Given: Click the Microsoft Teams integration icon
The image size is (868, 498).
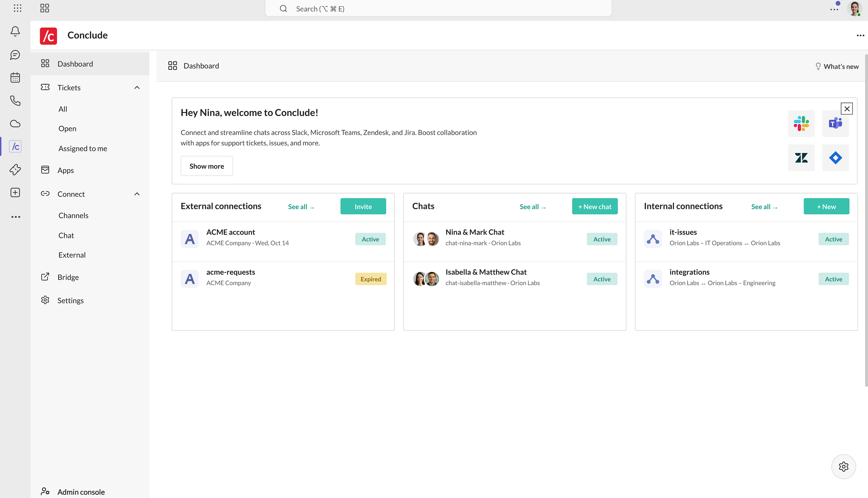Looking at the screenshot, I should coord(835,124).
